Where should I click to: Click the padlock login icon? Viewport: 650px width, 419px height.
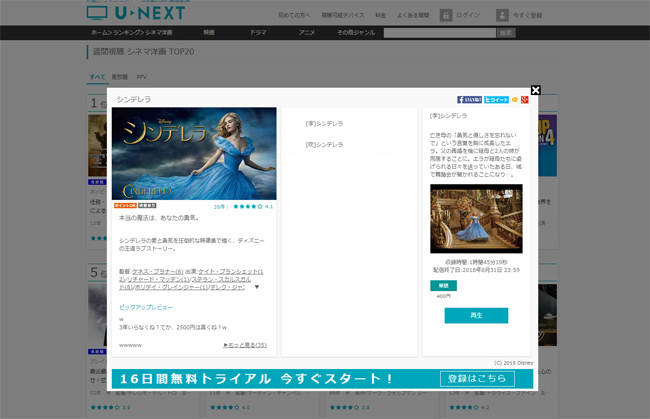tap(446, 15)
